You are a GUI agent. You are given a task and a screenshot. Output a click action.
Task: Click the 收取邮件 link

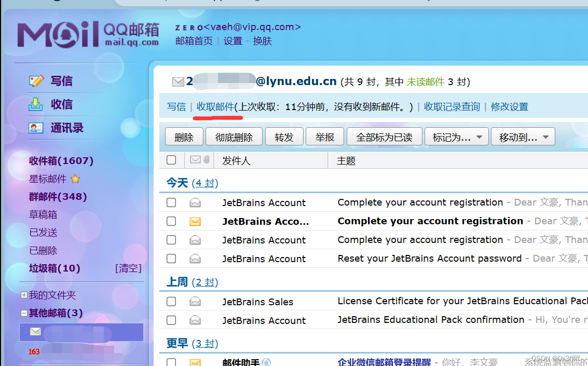(x=215, y=107)
